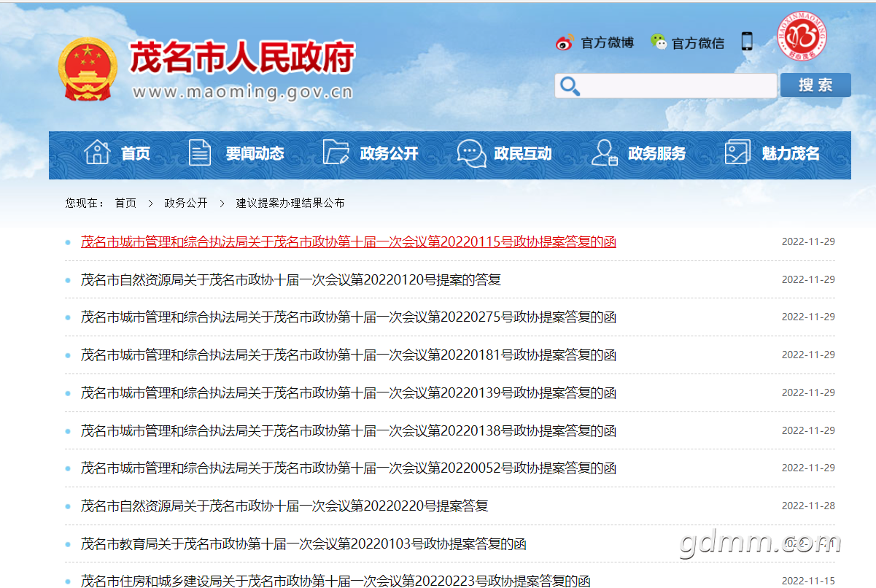Click the person icon beside 政务服务
876x588 pixels.
point(605,152)
